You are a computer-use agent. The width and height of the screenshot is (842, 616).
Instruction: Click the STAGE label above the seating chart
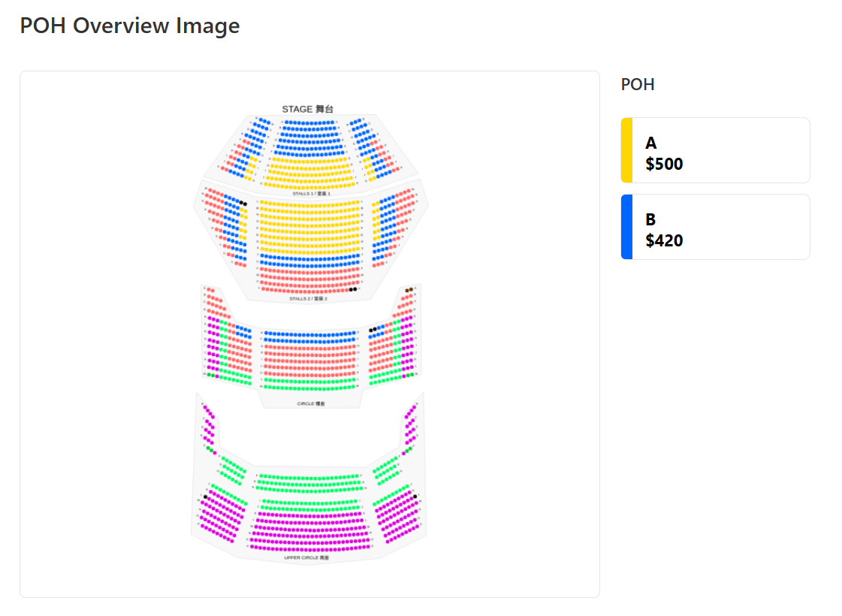click(308, 109)
